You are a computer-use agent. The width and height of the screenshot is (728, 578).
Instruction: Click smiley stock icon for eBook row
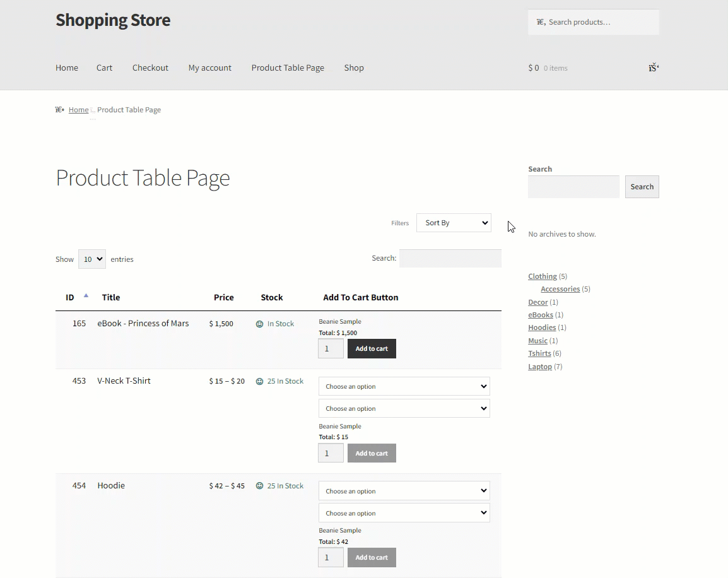259,324
